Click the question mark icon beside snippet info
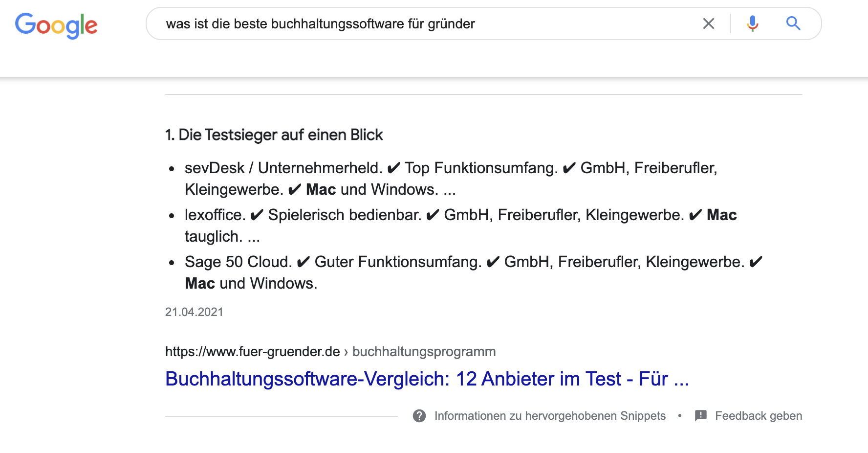This screenshot has height=453, width=868. pyautogui.click(x=419, y=416)
